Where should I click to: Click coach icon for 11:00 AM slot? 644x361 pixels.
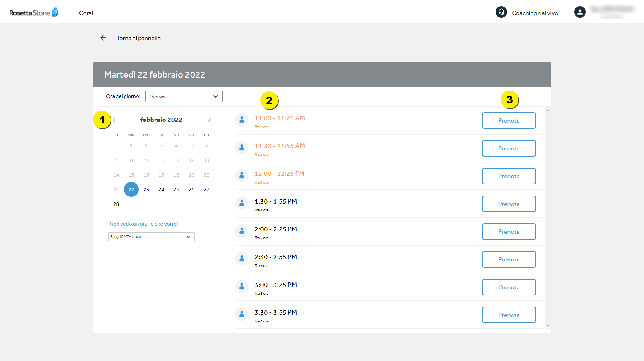242,120
